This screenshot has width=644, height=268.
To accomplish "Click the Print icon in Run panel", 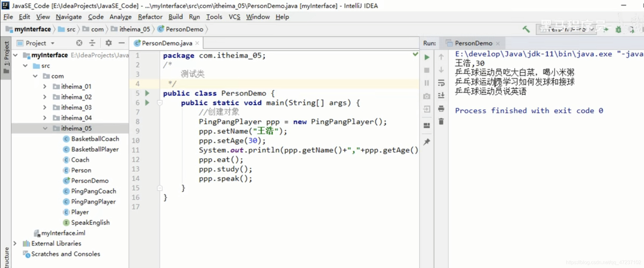I will pyautogui.click(x=441, y=109).
